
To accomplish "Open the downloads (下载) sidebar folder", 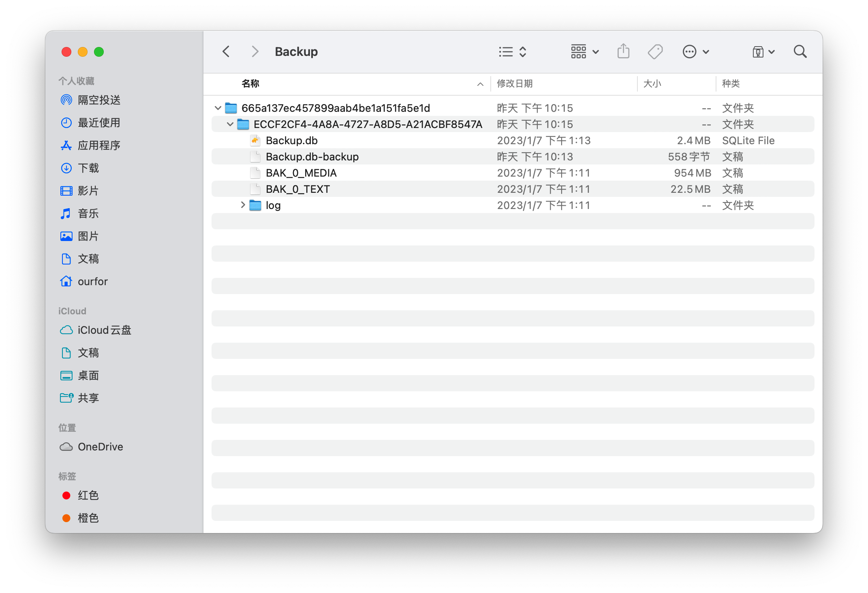I will [x=88, y=168].
